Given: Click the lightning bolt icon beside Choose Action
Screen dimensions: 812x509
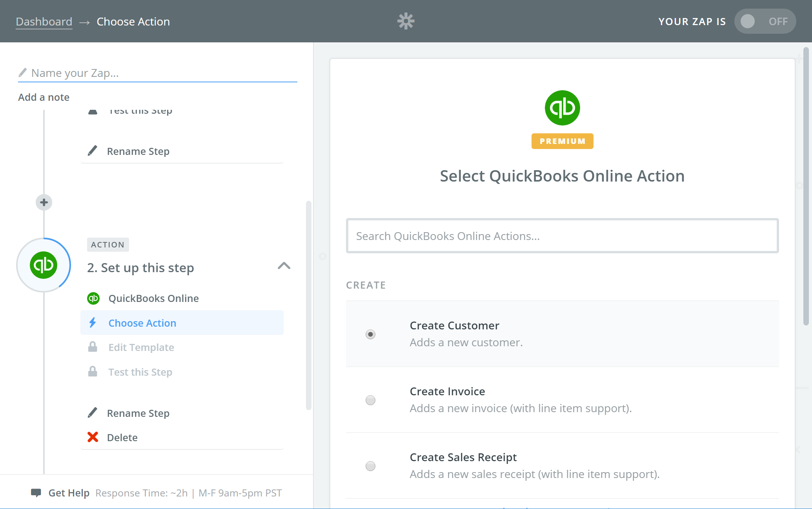Looking at the screenshot, I should [x=93, y=322].
